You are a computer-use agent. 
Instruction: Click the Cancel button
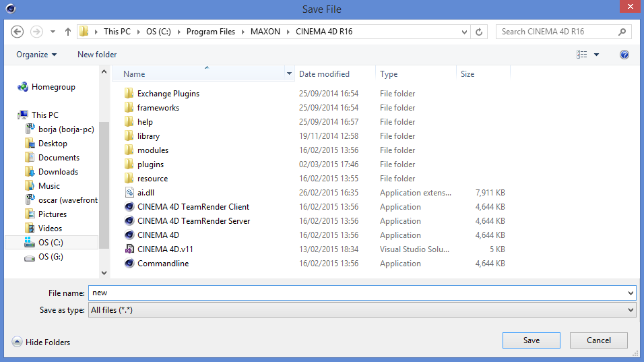598,340
